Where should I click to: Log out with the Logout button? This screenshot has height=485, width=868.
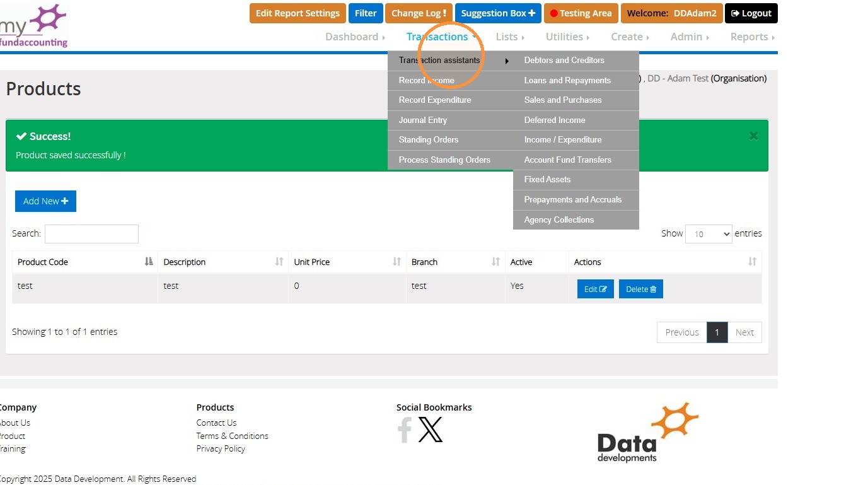(x=751, y=13)
